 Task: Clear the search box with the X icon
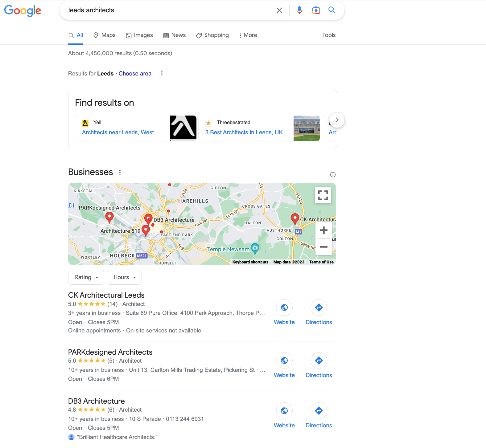[x=279, y=10]
